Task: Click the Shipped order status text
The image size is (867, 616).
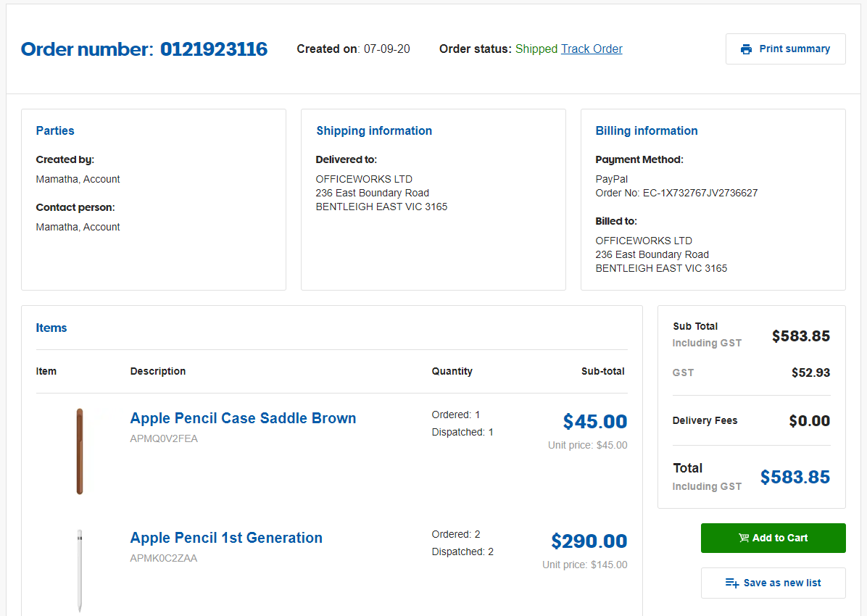Action: [536, 49]
